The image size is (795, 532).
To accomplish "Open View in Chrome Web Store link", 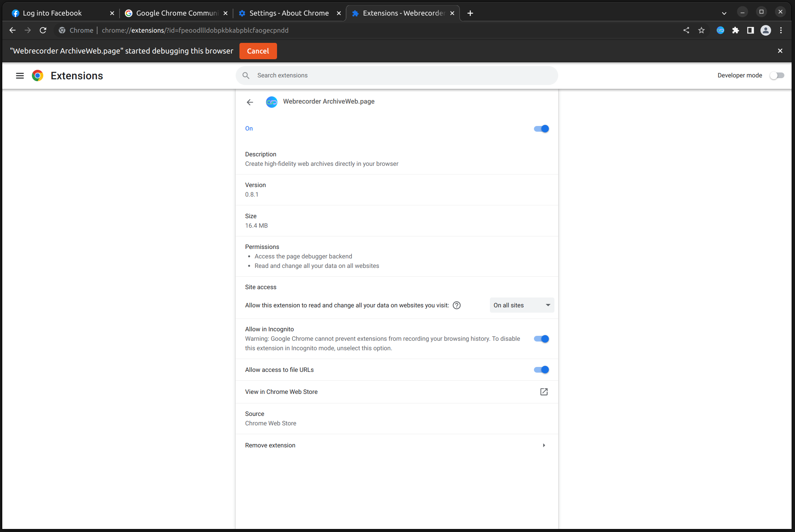I will tap(544, 392).
